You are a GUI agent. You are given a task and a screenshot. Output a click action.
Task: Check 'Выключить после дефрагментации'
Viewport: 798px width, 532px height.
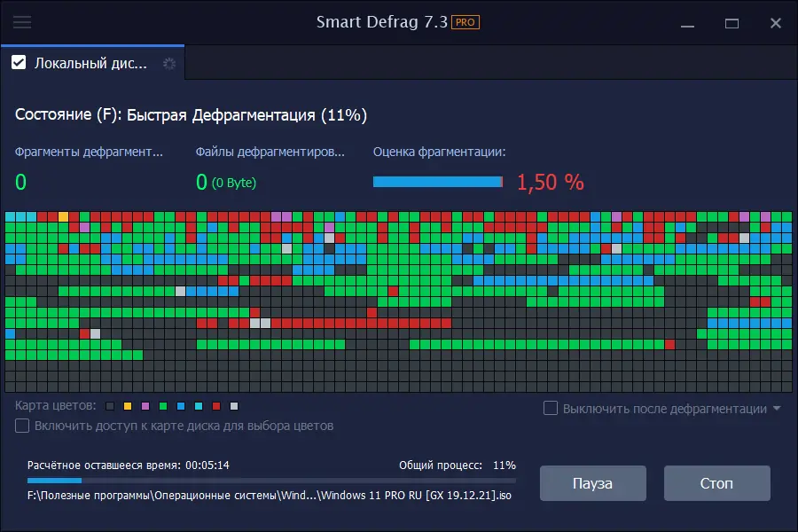(549, 408)
